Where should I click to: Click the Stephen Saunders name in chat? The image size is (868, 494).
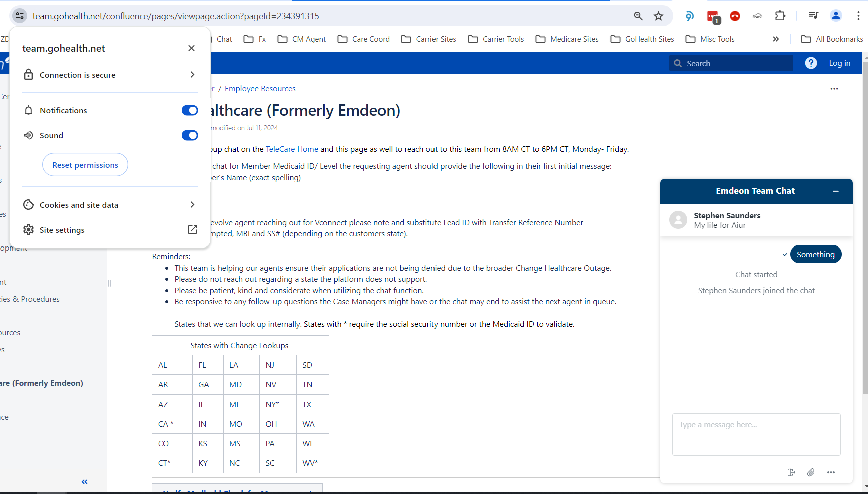coord(727,216)
